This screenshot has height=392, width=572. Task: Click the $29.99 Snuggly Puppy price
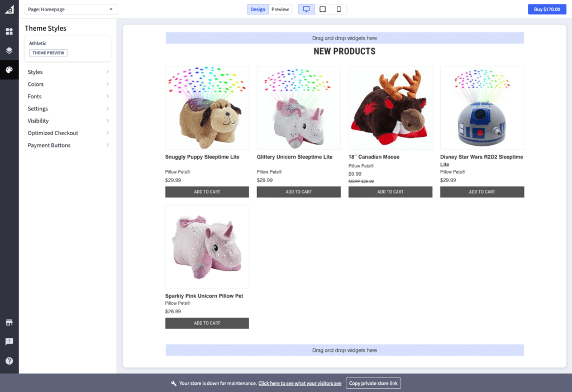point(173,180)
